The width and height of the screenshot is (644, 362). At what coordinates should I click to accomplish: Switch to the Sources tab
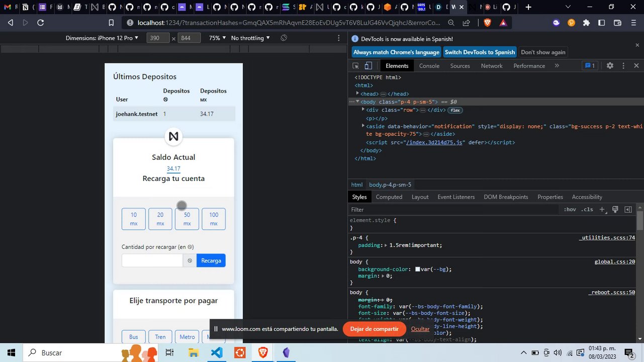460,66
